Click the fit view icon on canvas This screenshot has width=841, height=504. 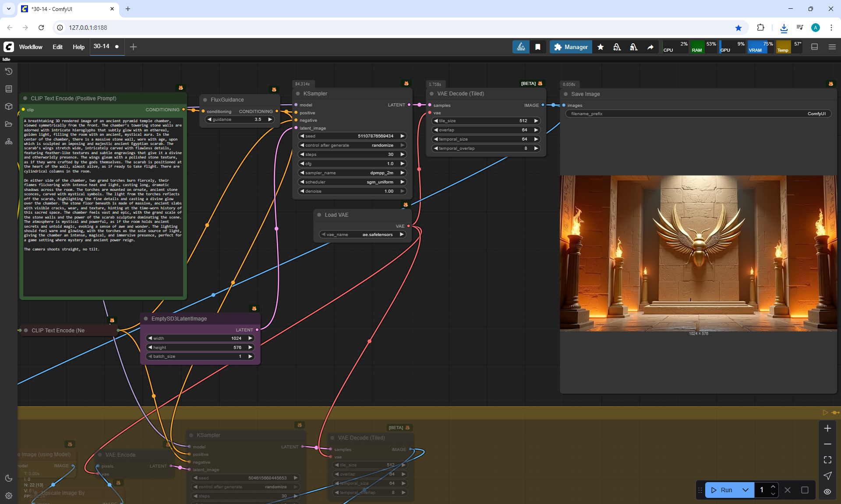point(827,460)
